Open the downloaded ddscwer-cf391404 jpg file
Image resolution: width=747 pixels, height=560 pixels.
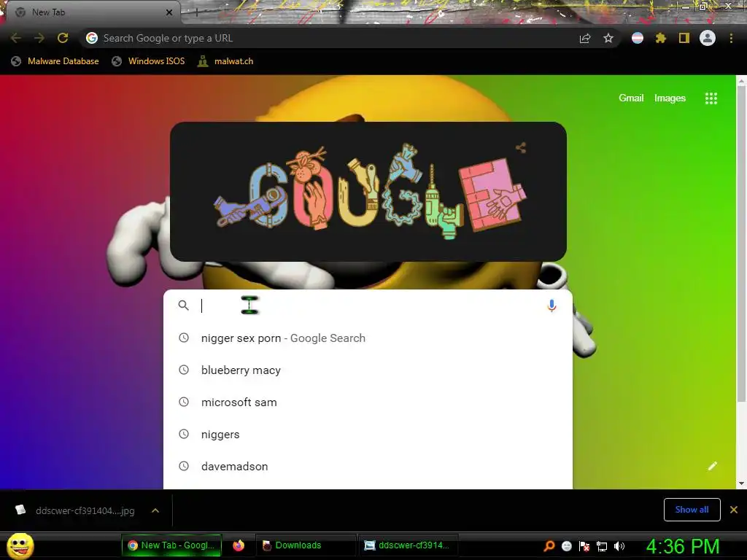75,510
